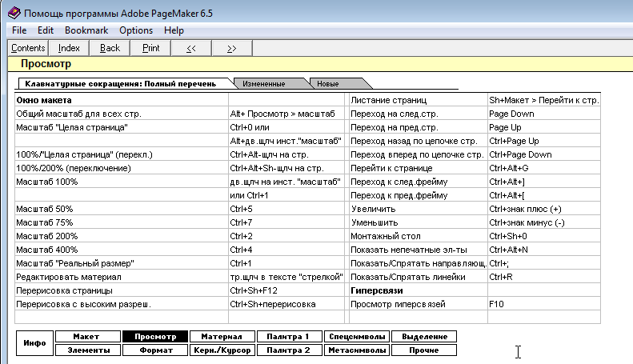Screen dimensions: 633x364
Task: Open the 'Палитра 1' shortcuts section
Action: click(x=289, y=337)
